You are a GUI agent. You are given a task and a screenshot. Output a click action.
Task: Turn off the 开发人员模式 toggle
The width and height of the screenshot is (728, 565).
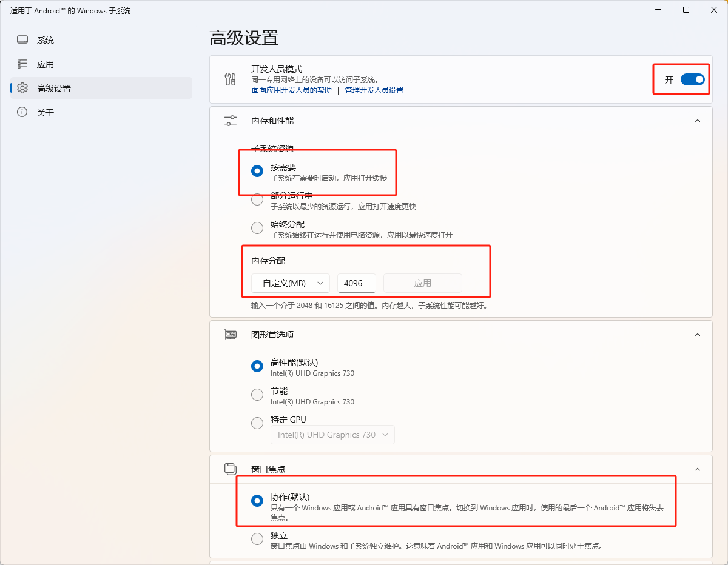[x=693, y=79]
